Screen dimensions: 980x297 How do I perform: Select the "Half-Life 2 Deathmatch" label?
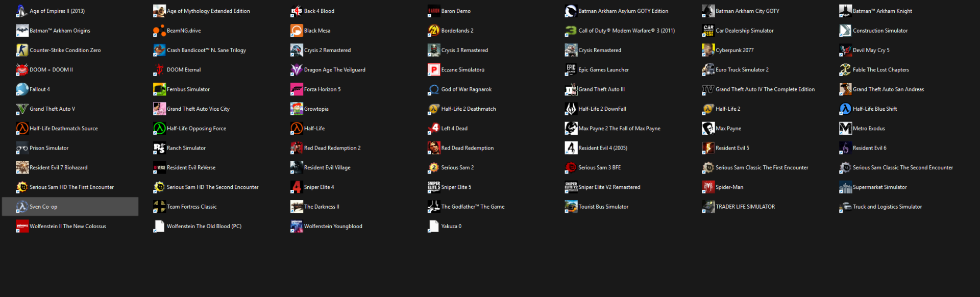coord(469,109)
